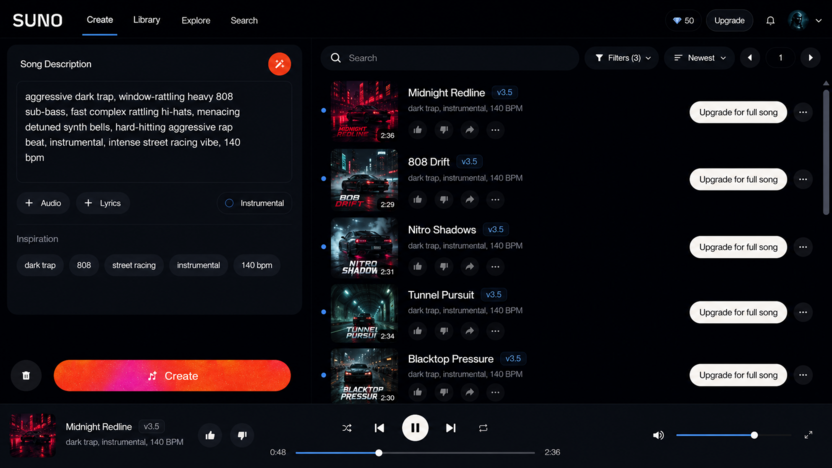Share the 808 Drift track
This screenshot has height=468, width=832.
470,200
